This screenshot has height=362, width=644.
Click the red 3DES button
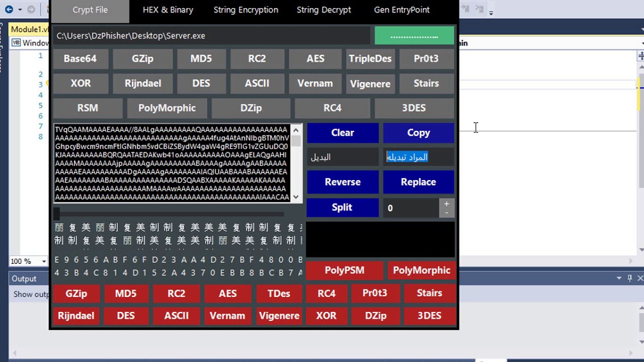pyautogui.click(x=430, y=316)
